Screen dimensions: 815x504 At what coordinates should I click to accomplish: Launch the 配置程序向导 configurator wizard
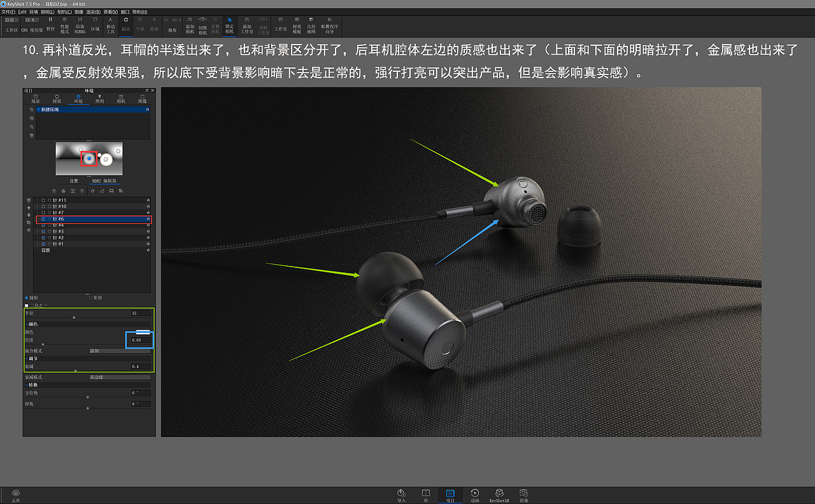(329, 25)
